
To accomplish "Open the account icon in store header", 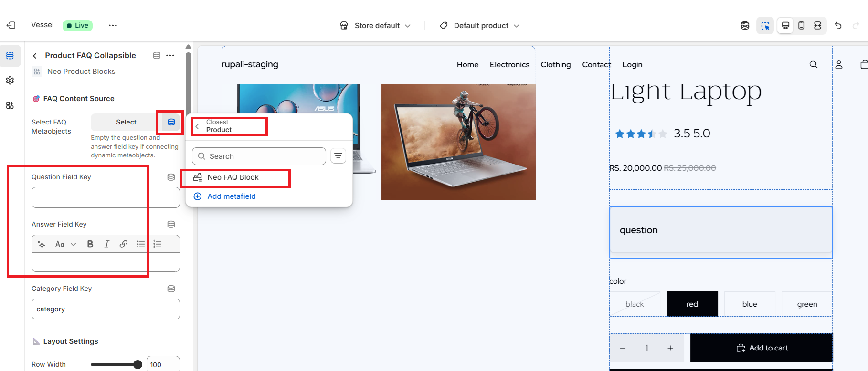I will pyautogui.click(x=839, y=64).
